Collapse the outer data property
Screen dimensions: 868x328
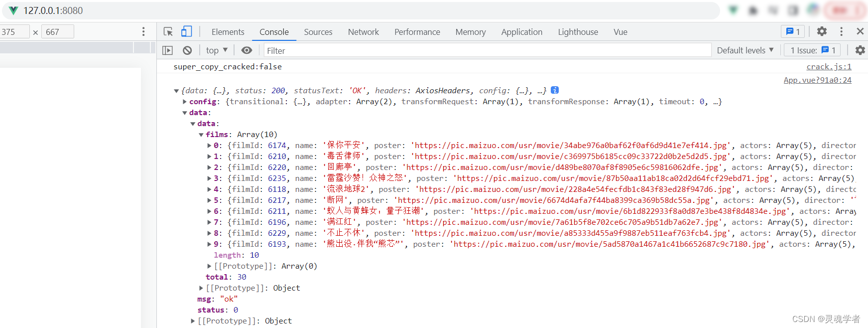click(x=185, y=113)
